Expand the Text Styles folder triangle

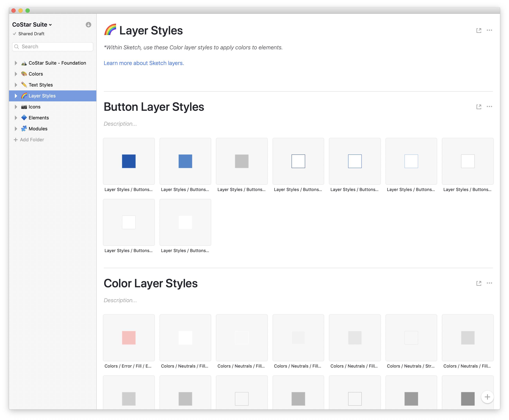click(16, 85)
